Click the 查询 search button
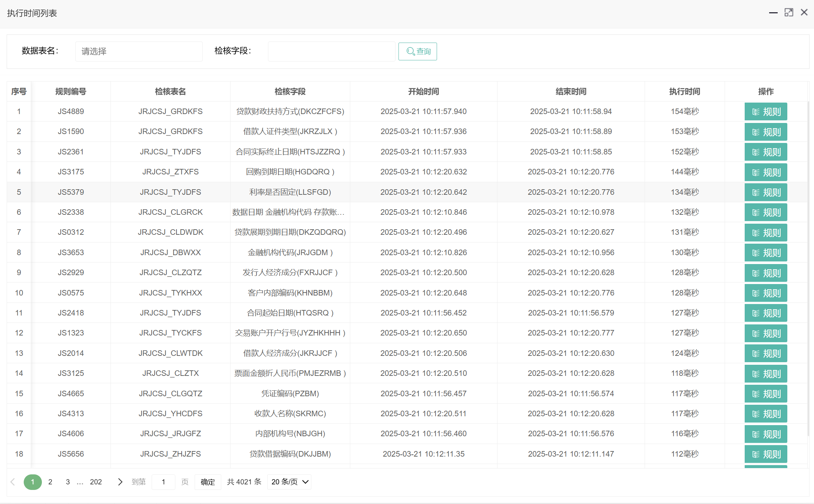 pyautogui.click(x=417, y=51)
